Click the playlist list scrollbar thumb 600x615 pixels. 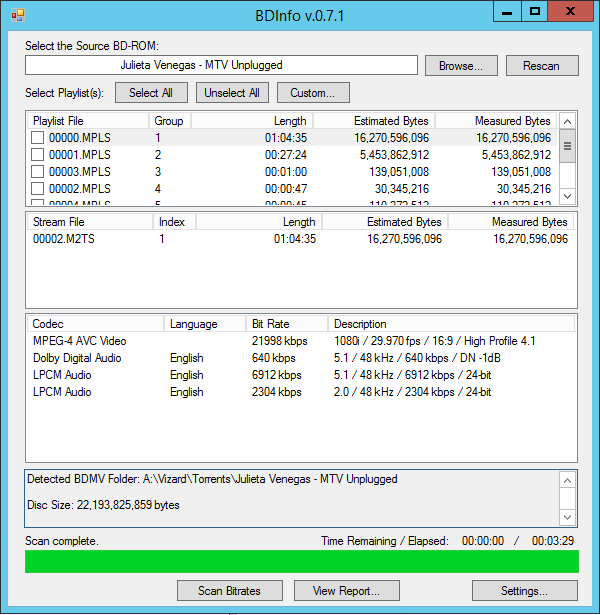point(567,146)
